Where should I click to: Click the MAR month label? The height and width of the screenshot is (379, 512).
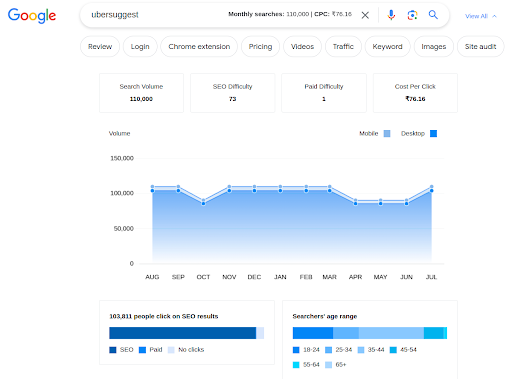click(330, 277)
